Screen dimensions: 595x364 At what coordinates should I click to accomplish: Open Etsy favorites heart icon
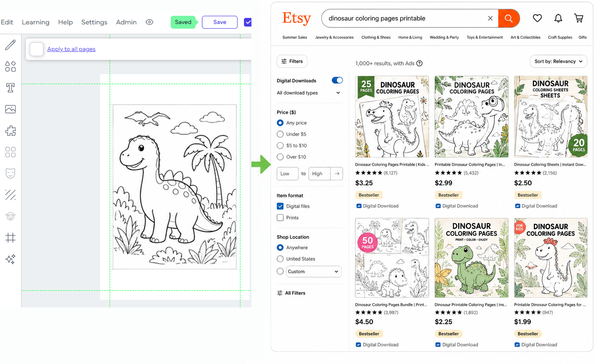tap(537, 18)
